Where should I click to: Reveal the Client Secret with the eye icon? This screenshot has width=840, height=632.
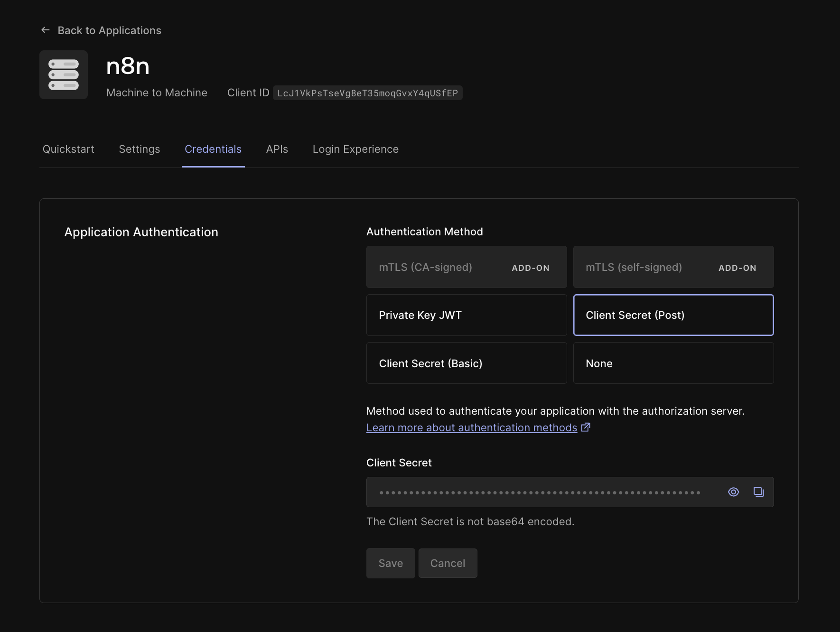(733, 492)
